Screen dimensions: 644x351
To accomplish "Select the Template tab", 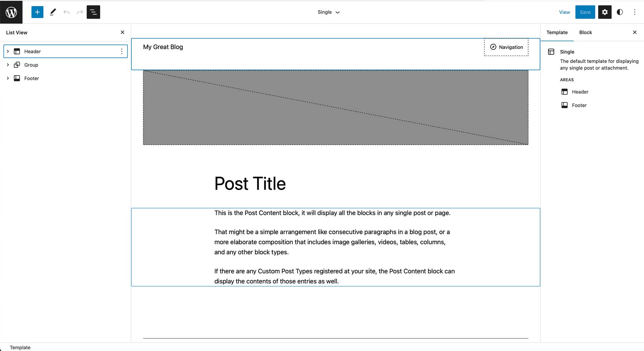I will [x=557, y=32].
